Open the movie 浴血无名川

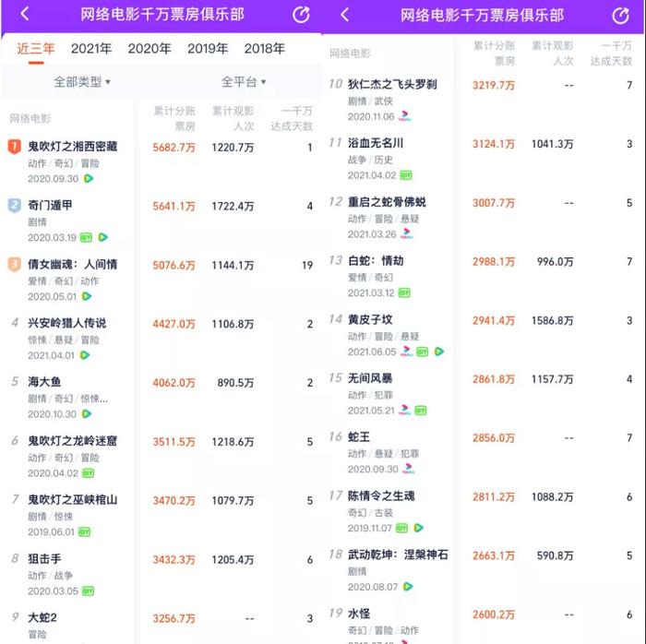[376, 143]
